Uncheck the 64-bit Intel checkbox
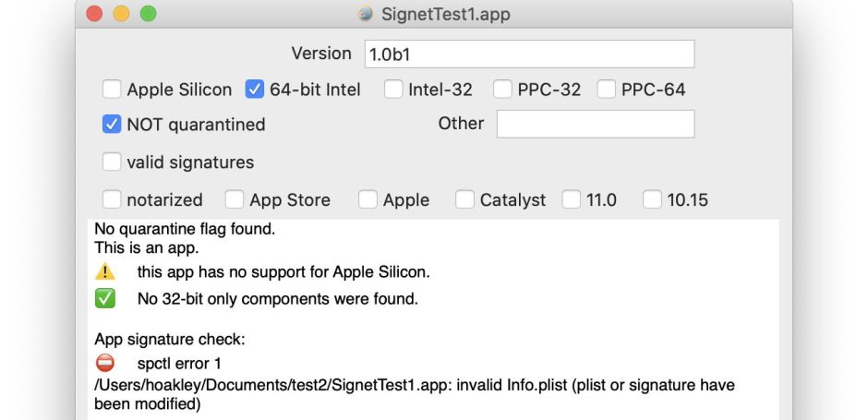868x420 pixels. click(x=255, y=90)
